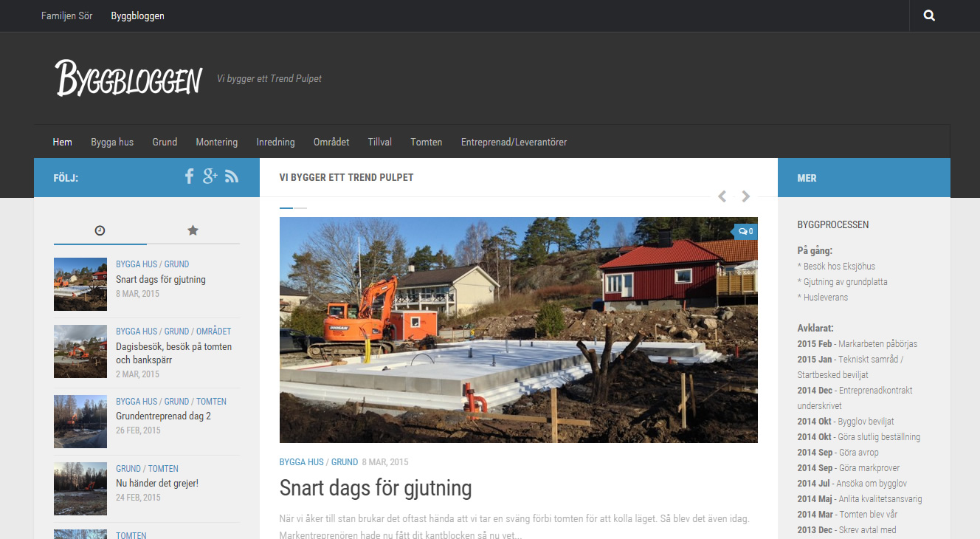This screenshot has height=539, width=980.
Task: Go back with the left carousel arrow
Action: [722, 196]
